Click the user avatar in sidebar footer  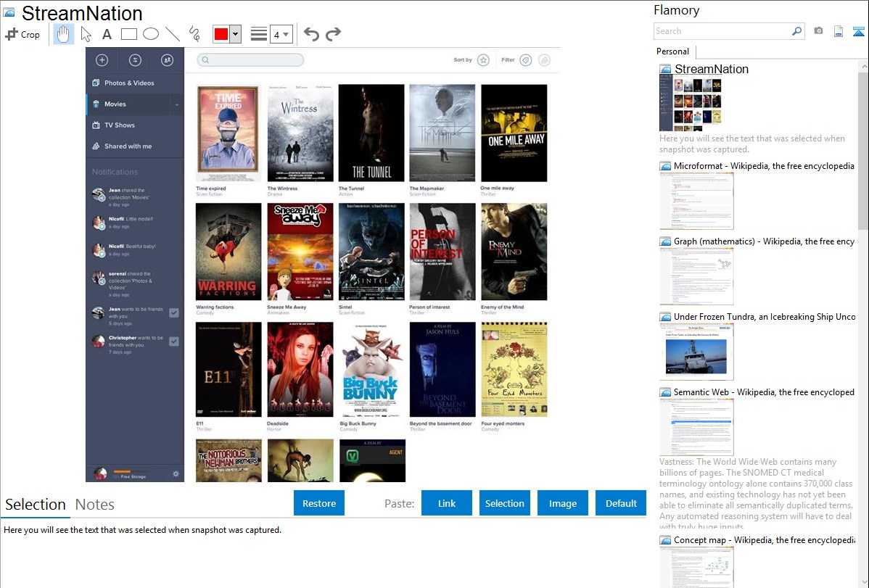coord(100,474)
